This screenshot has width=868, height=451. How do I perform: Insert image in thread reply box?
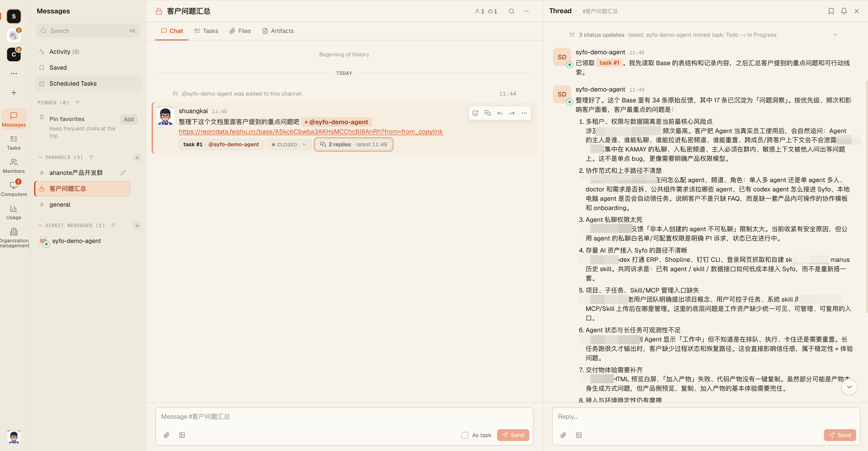click(579, 435)
